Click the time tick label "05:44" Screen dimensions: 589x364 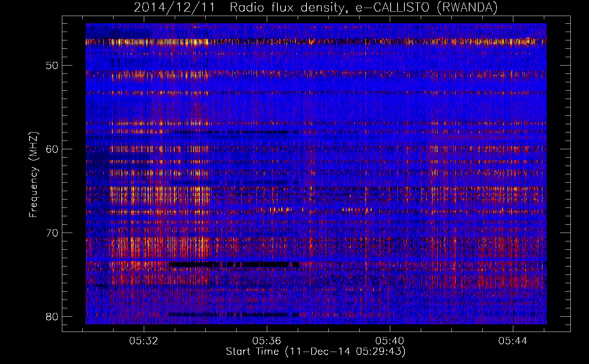(x=513, y=341)
